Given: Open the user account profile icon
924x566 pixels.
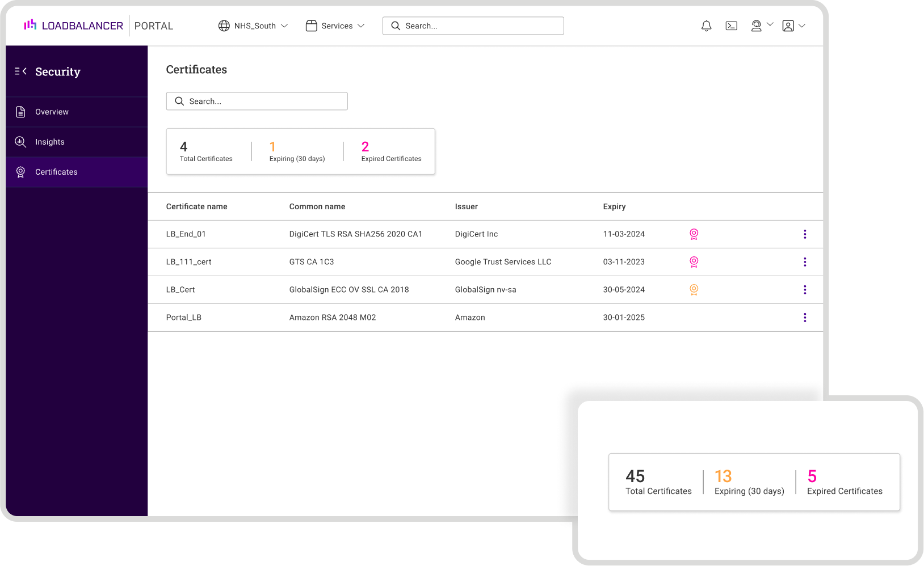Looking at the screenshot, I should (788, 26).
